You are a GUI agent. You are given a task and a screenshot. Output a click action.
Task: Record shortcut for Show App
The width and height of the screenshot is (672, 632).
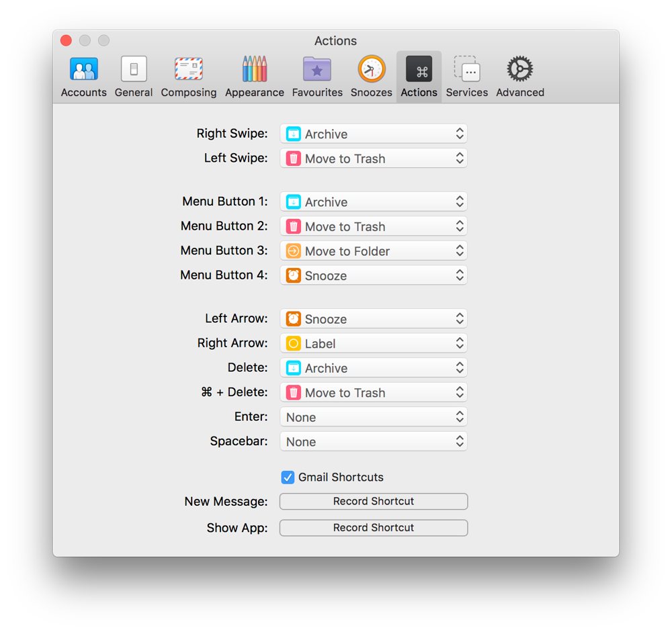(373, 528)
